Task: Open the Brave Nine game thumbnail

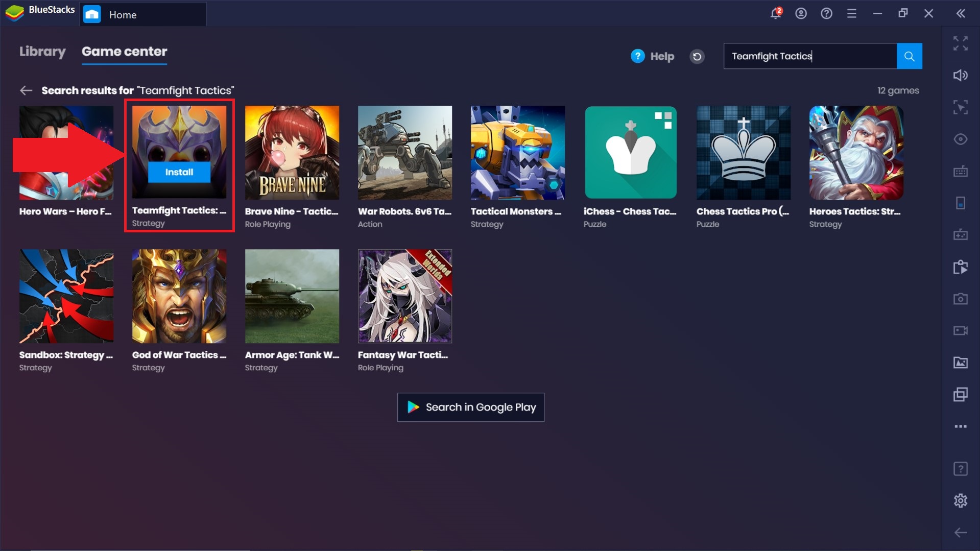Action: click(292, 153)
